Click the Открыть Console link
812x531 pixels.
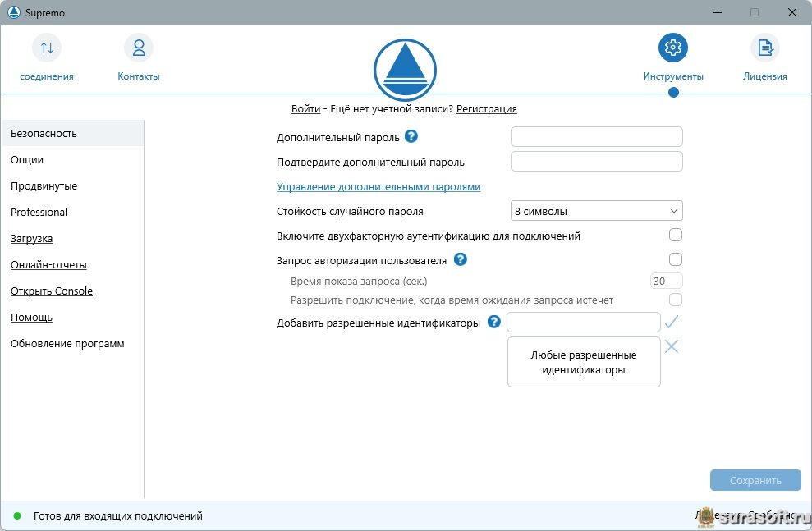pyautogui.click(x=52, y=291)
